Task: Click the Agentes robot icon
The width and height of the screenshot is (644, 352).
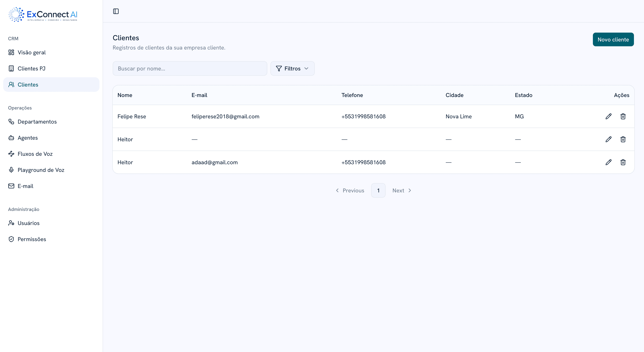Action: 11,138
